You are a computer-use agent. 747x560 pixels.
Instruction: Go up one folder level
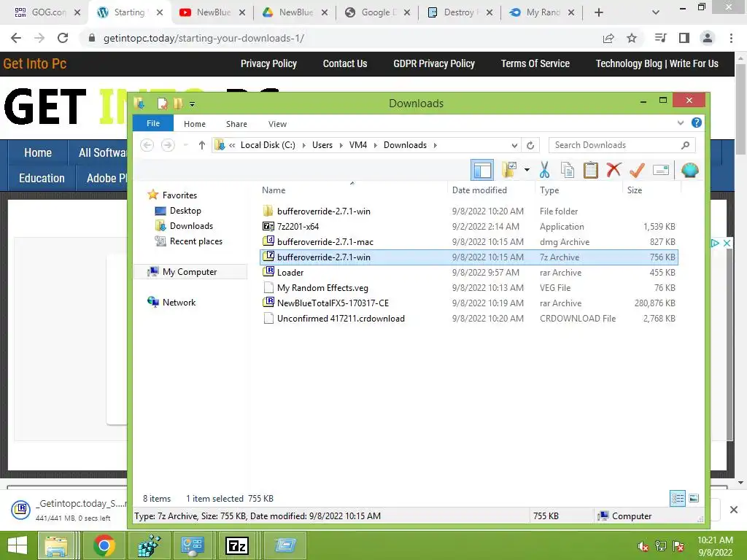click(x=202, y=145)
